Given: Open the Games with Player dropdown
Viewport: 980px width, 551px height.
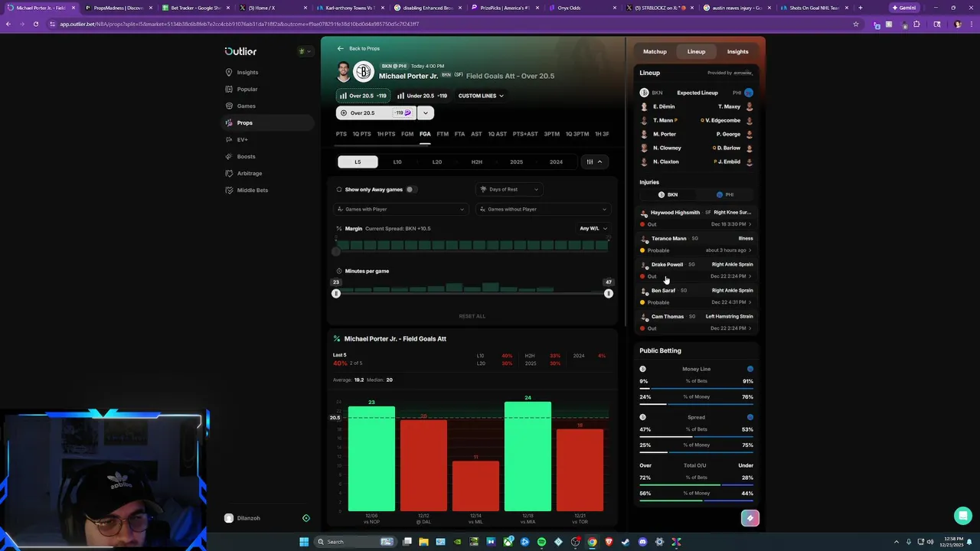Looking at the screenshot, I should [x=400, y=209].
